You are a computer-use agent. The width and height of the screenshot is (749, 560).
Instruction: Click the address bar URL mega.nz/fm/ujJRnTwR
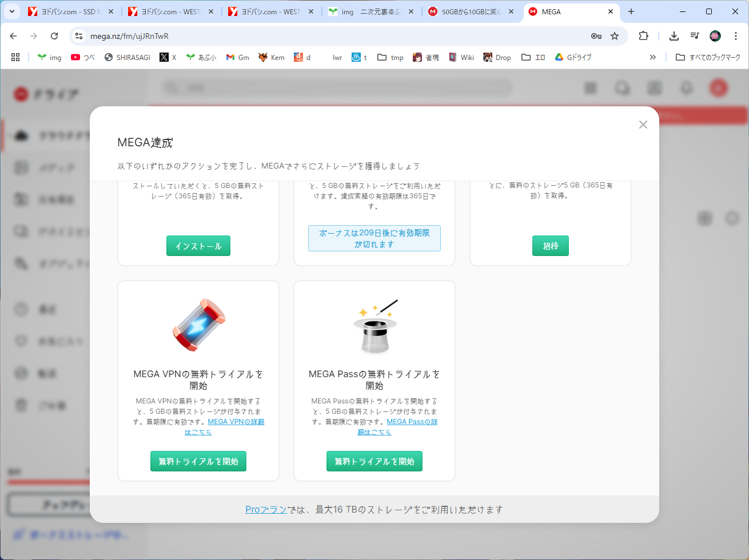click(129, 36)
